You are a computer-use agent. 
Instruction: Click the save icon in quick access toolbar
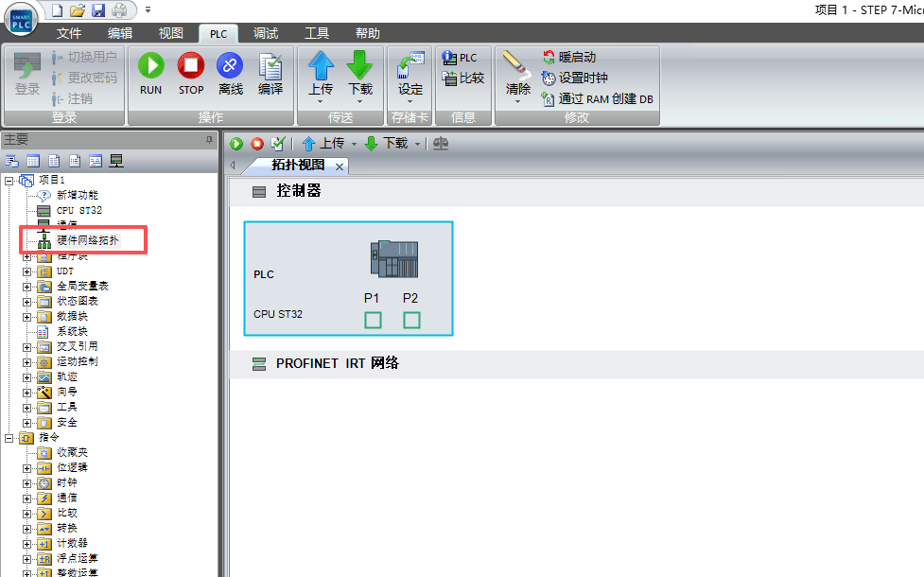click(x=98, y=10)
